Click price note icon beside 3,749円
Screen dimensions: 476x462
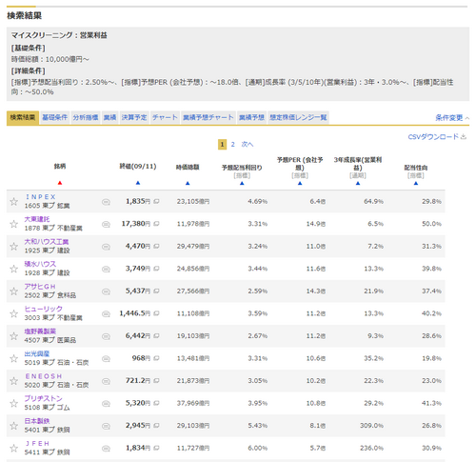[x=156, y=269]
